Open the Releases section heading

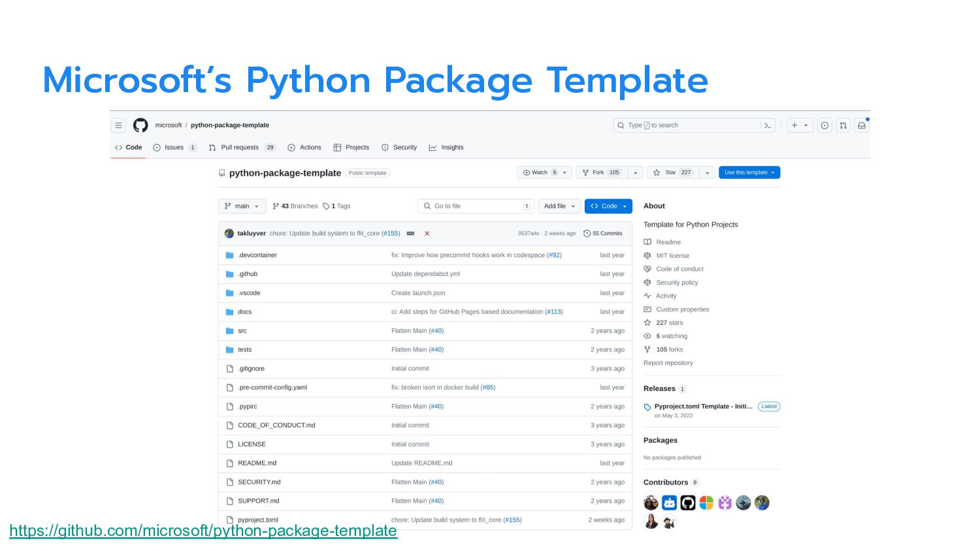click(659, 388)
